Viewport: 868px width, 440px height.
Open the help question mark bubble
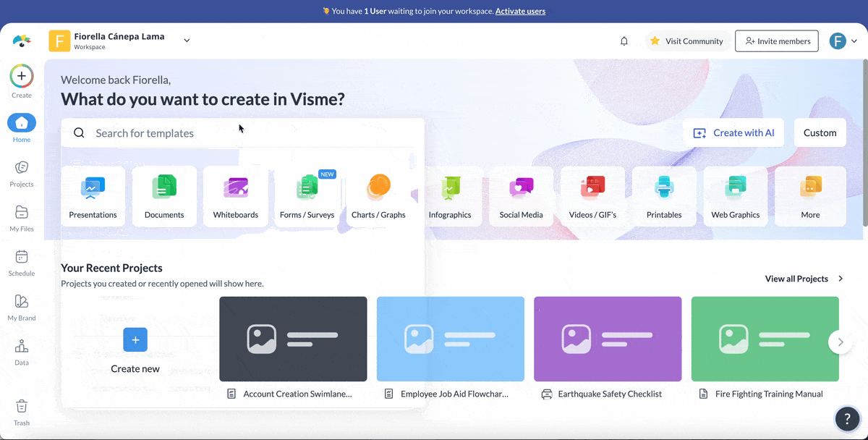pyautogui.click(x=847, y=419)
